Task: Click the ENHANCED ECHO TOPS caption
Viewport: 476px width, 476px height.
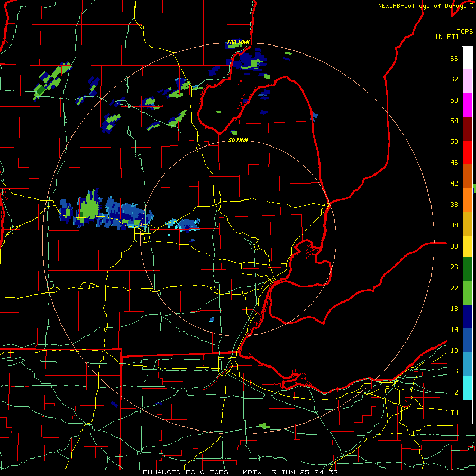Action: [186, 472]
